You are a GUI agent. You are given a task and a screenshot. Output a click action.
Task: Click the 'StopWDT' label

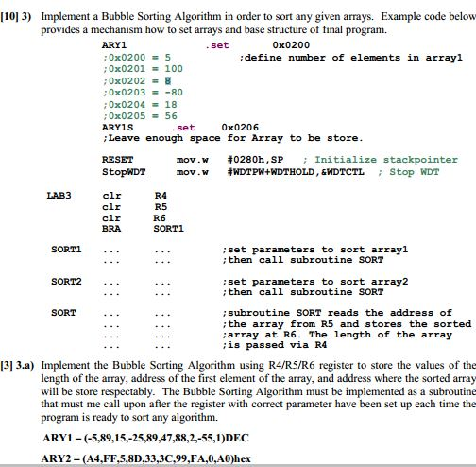[124, 172]
